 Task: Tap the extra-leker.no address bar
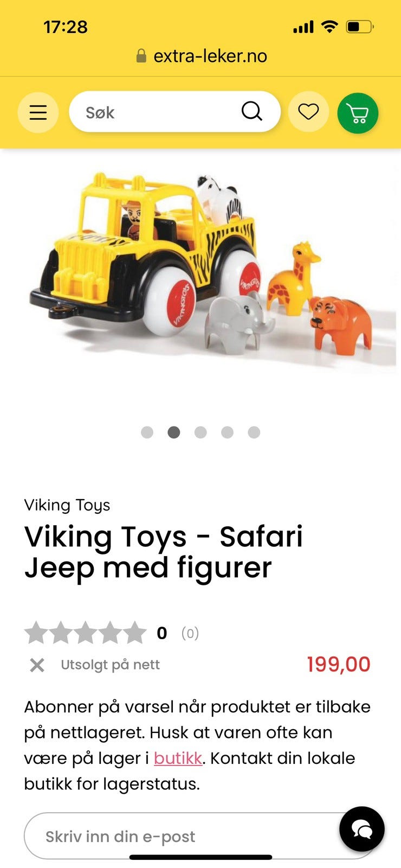tap(202, 56)
